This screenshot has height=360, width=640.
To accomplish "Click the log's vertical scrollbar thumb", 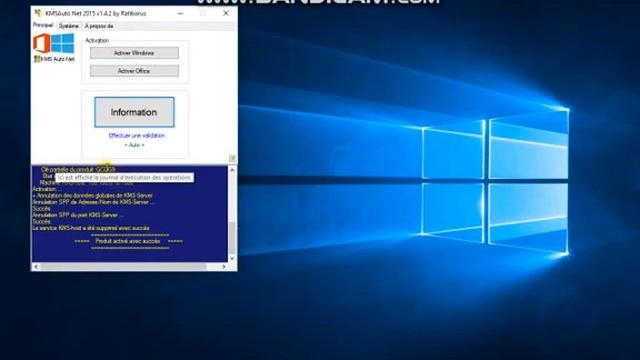I will (232, 238).
